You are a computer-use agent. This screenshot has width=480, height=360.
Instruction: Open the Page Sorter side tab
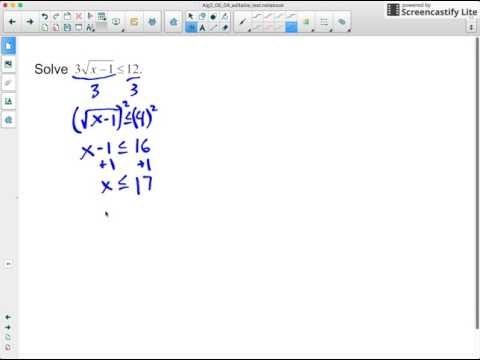(x=8, y=46)
